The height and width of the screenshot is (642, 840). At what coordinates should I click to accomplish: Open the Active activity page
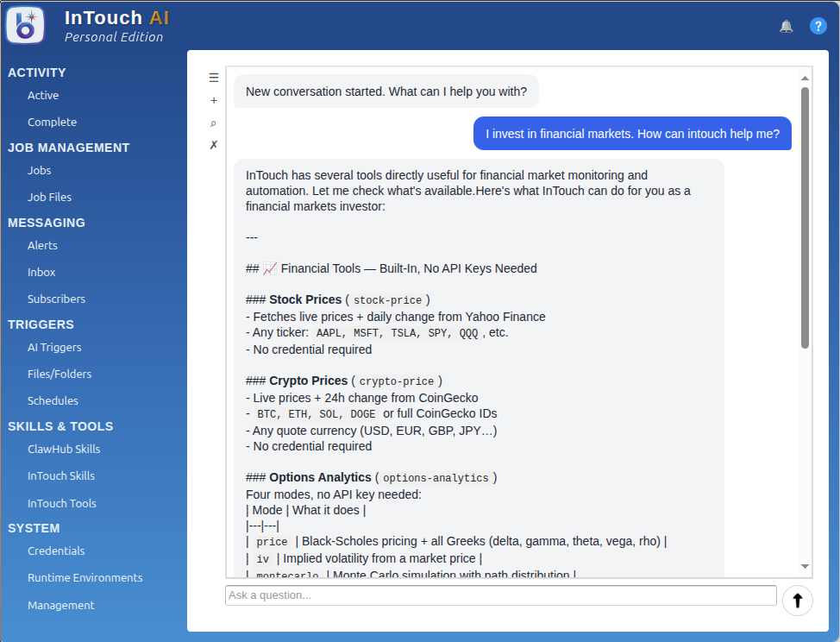point(43,96)
